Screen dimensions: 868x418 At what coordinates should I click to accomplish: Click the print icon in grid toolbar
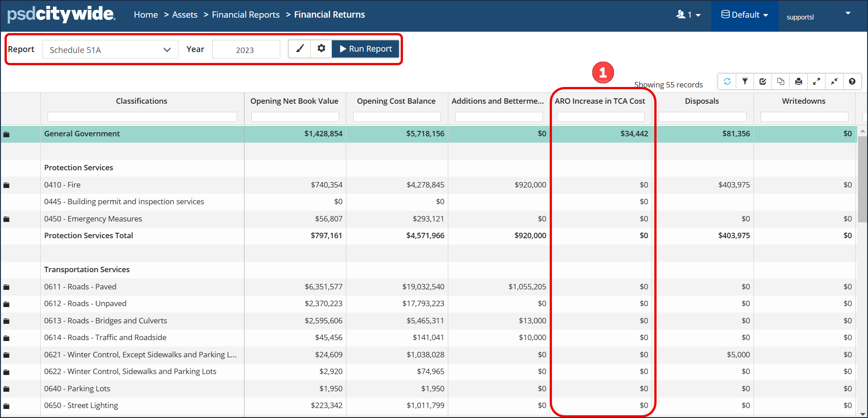click(x=798, y=82)
